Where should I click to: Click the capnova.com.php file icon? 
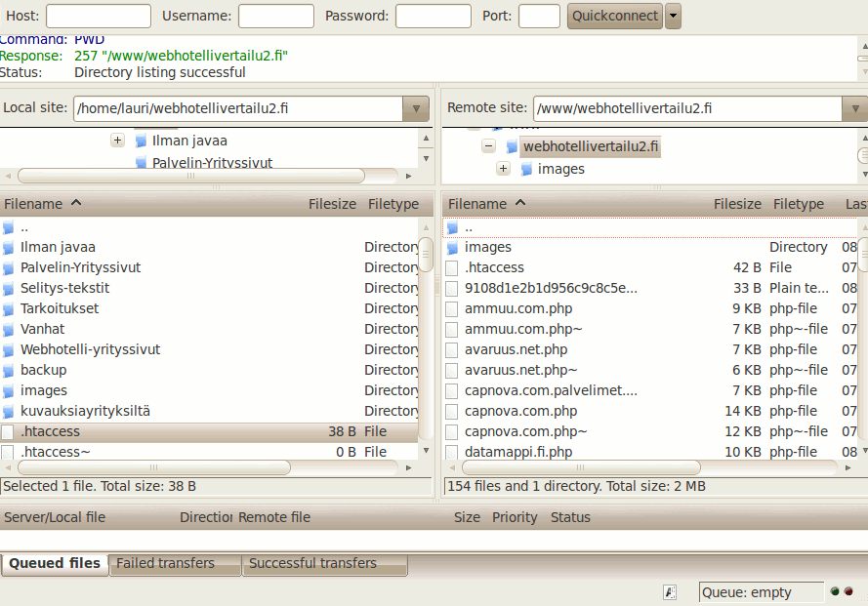click(x=452, y=411)
